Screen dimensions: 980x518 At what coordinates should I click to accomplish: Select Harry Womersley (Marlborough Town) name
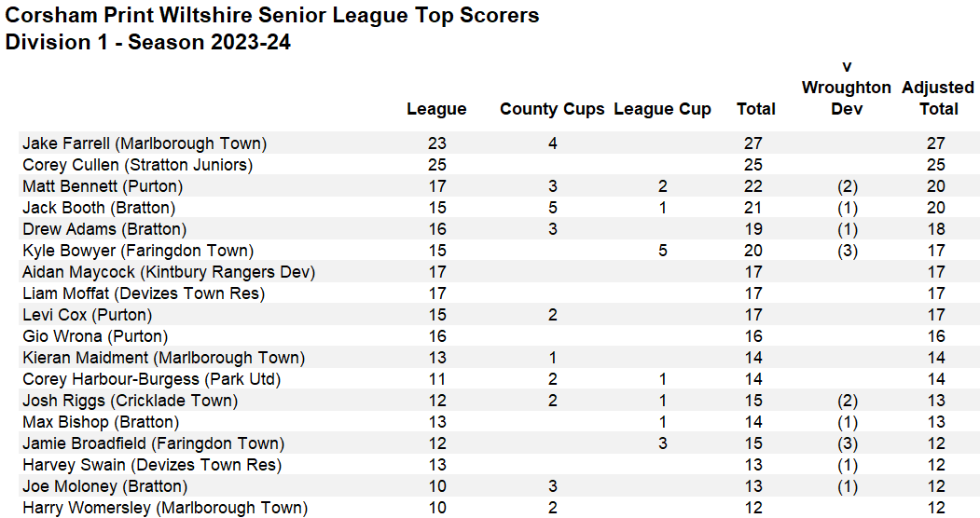[x=165, y=508]
